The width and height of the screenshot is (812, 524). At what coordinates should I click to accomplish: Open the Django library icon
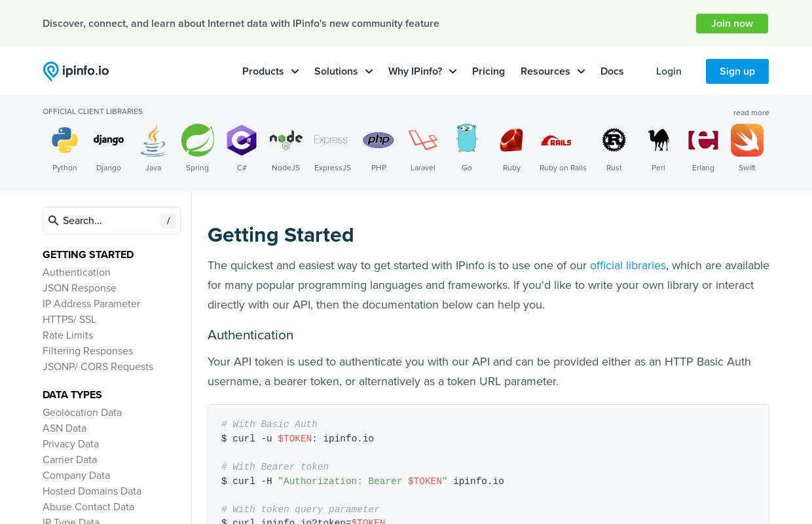pos(109,140)
